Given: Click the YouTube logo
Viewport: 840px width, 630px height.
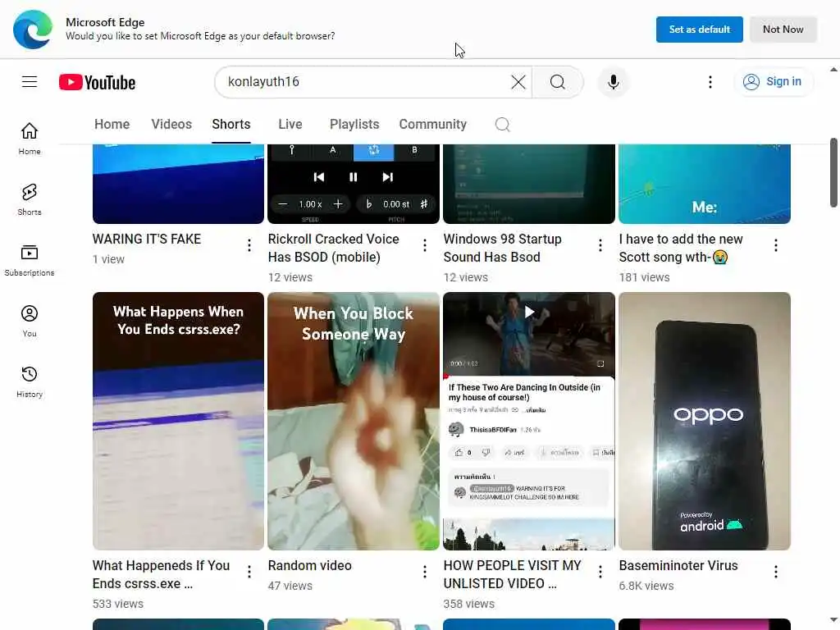Looking at the screenshot, I should pos(97,83).
